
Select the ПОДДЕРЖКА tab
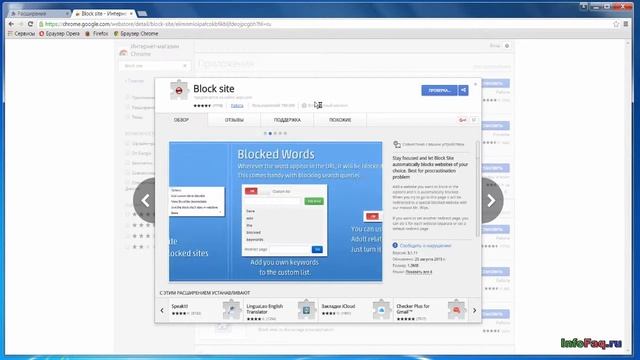287,120
